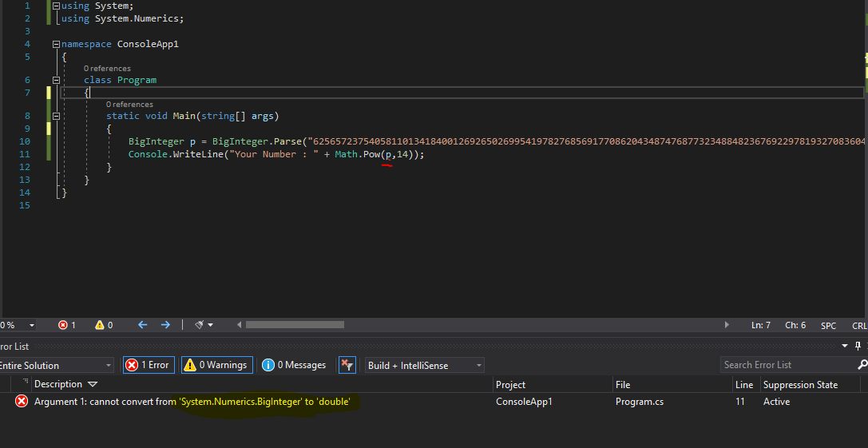Toggle the 0 Warnings filter

(217, 365)
